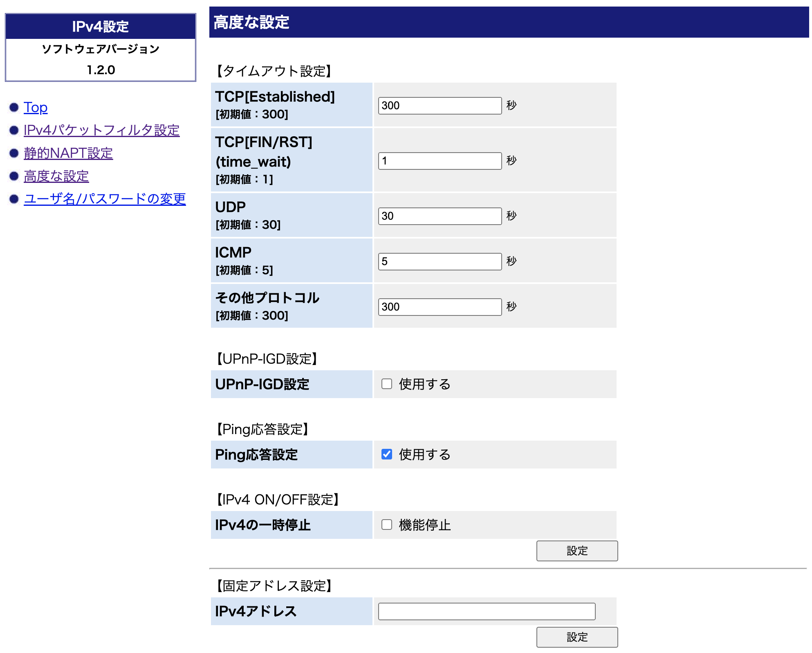Open the IPv4パケットフィルタ設定 page

tap(101, 131)
